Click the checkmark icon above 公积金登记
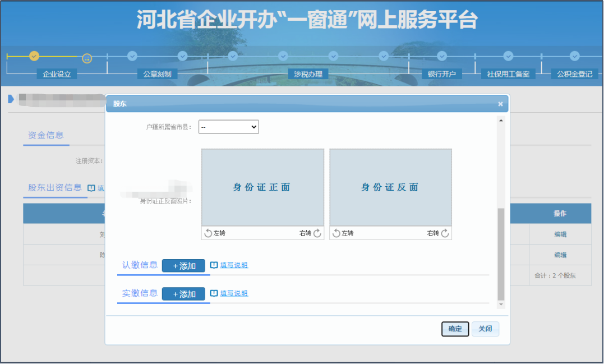This screenshot has height=364, width=604. pos(574,56)
